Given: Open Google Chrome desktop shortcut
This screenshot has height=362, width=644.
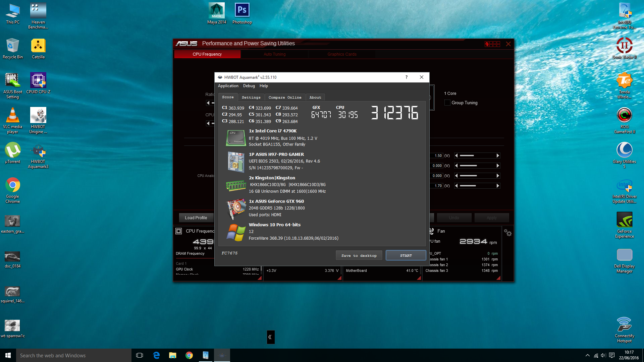Looking at the screenshot, I should [13, 190].
